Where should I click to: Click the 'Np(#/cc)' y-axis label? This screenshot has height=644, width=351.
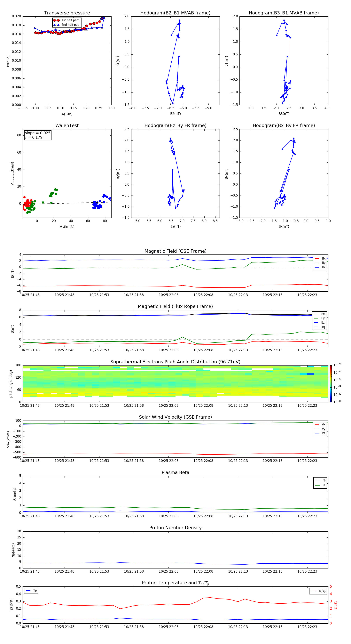click(13, 550)
